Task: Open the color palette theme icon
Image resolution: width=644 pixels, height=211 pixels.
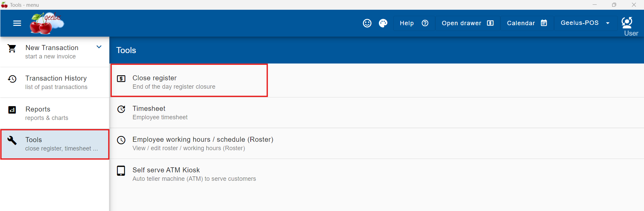Action: click(x=383, y=23)
